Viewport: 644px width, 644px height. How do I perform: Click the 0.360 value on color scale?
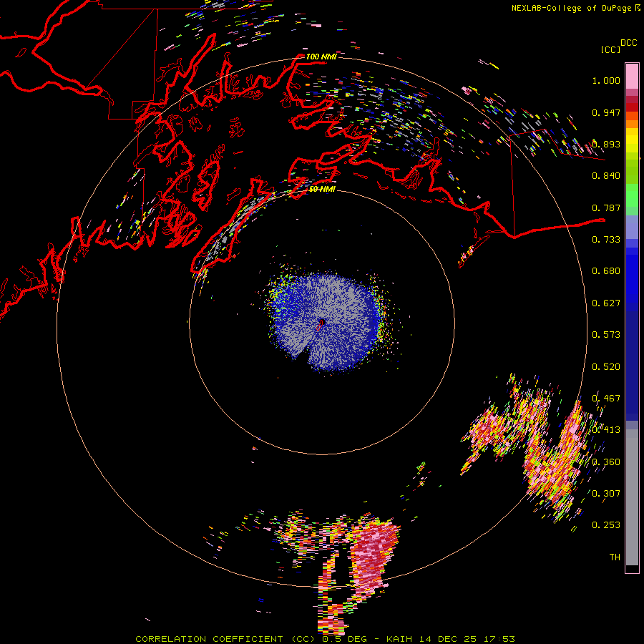tap(606, 462)
